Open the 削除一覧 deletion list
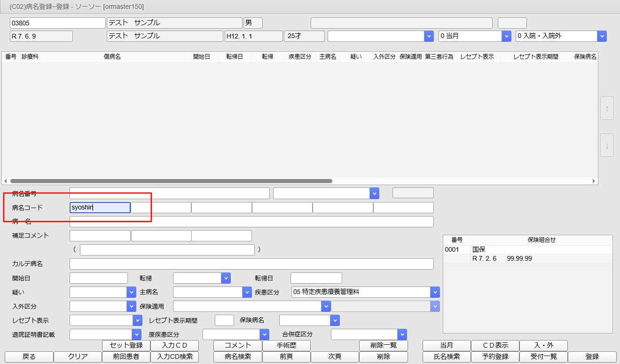Viewport: 620px width, 364px height. [384, 345]
